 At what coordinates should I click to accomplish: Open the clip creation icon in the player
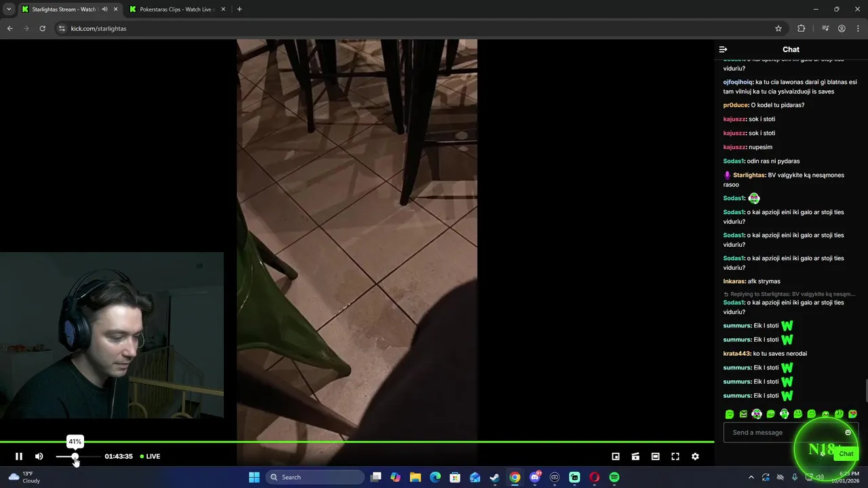(x=635, y=456)
